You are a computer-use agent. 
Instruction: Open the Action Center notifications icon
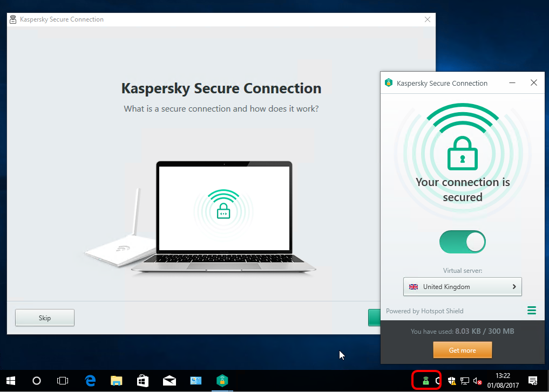pos(533,381)
